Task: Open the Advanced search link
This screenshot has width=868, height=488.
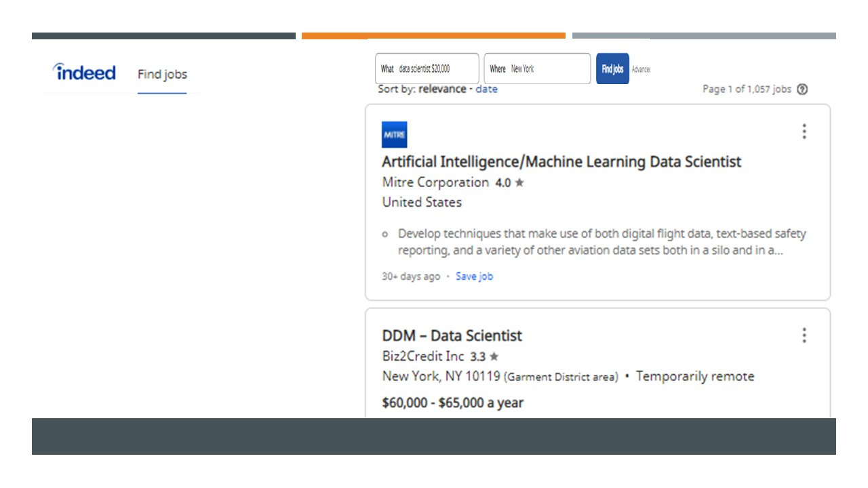Action: tap(641, 69)
